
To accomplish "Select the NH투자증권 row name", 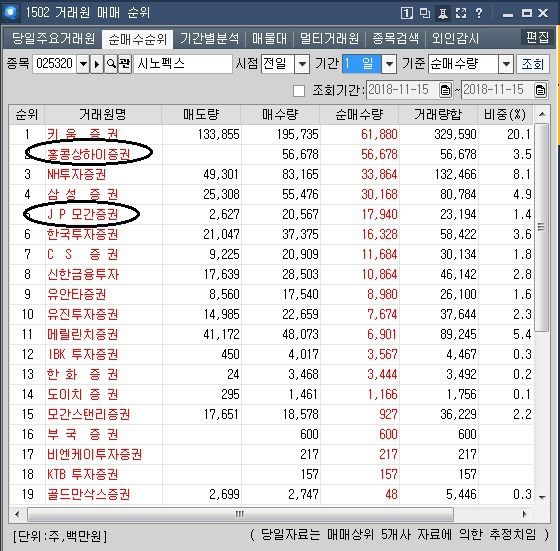I will [x=76, y=174].
